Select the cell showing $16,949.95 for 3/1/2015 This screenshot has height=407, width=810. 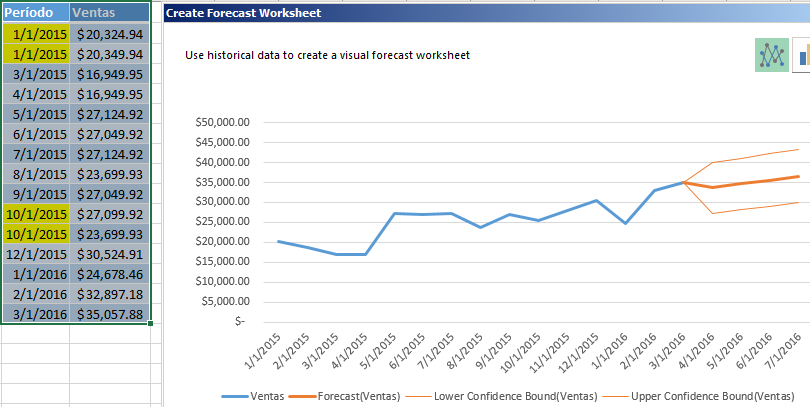[110, 74]
